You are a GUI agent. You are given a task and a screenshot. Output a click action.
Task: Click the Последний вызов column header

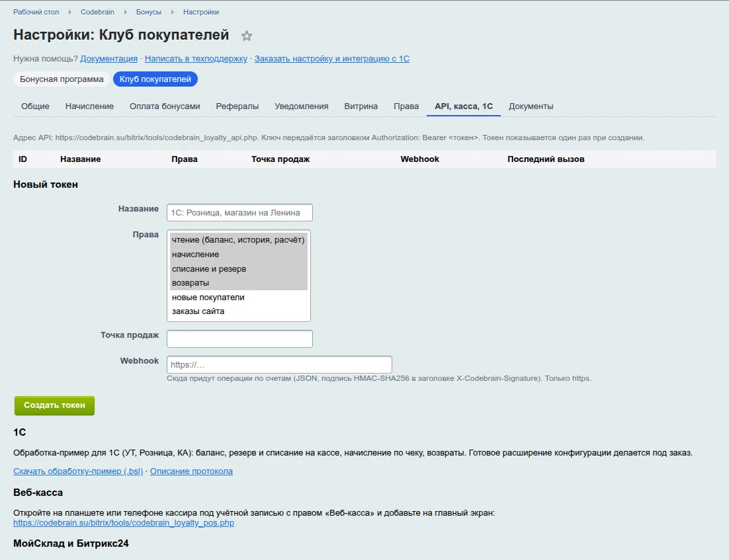546,159
